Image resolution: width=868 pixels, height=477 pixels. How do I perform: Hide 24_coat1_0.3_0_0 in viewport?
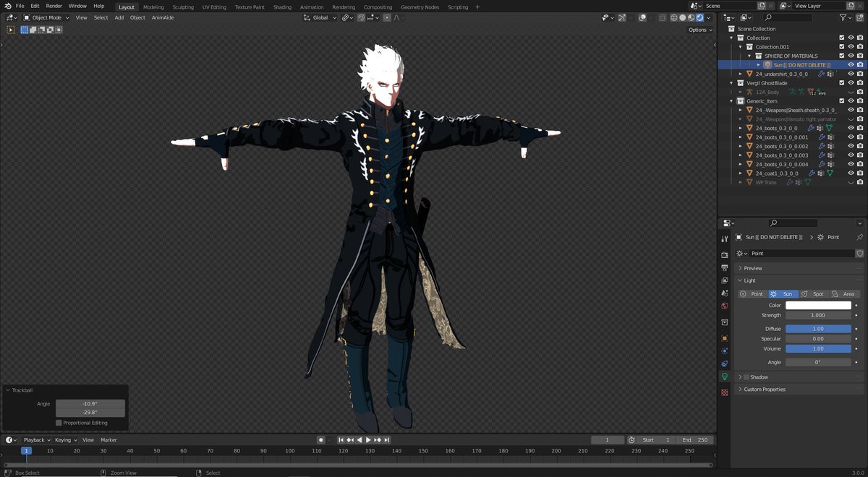(851, 173)
